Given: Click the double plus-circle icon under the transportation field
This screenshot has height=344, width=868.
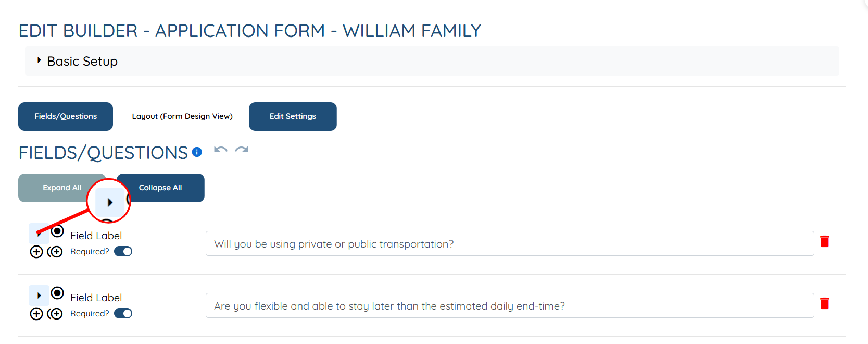Looking at the screenshot, I should point(55,252).
